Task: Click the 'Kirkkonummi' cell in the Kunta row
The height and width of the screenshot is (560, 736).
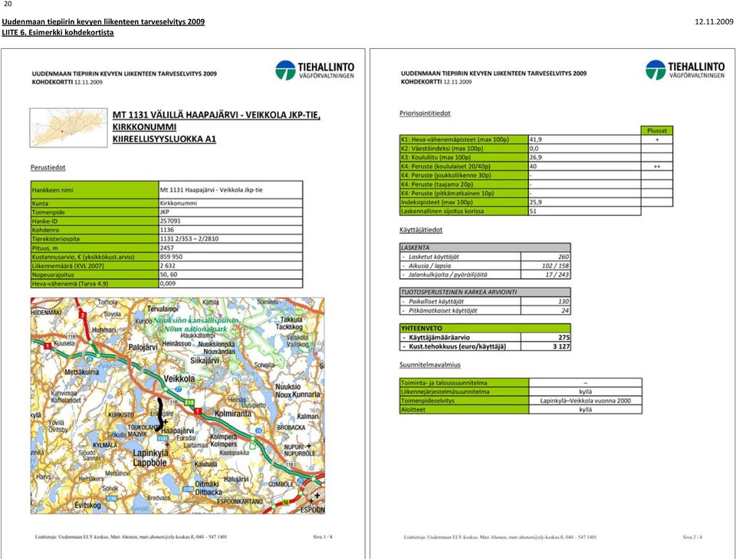Action: click(231, 203)
